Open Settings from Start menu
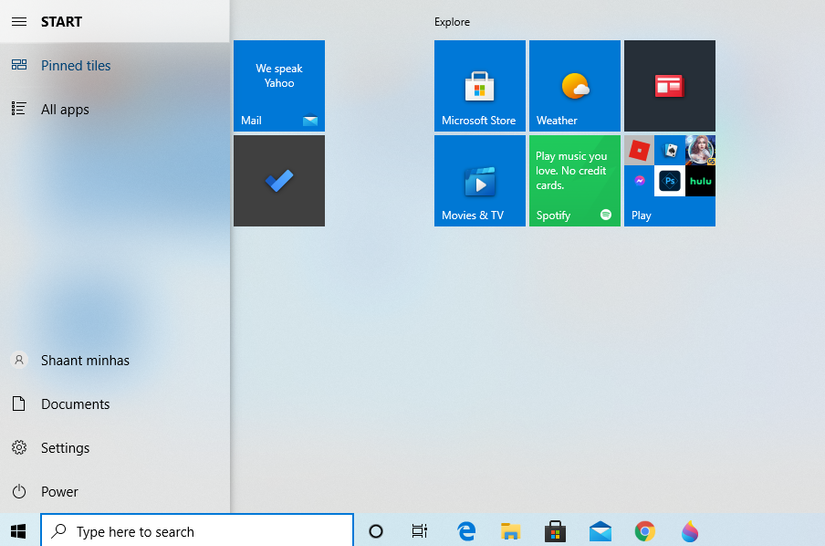 point(115,448)
